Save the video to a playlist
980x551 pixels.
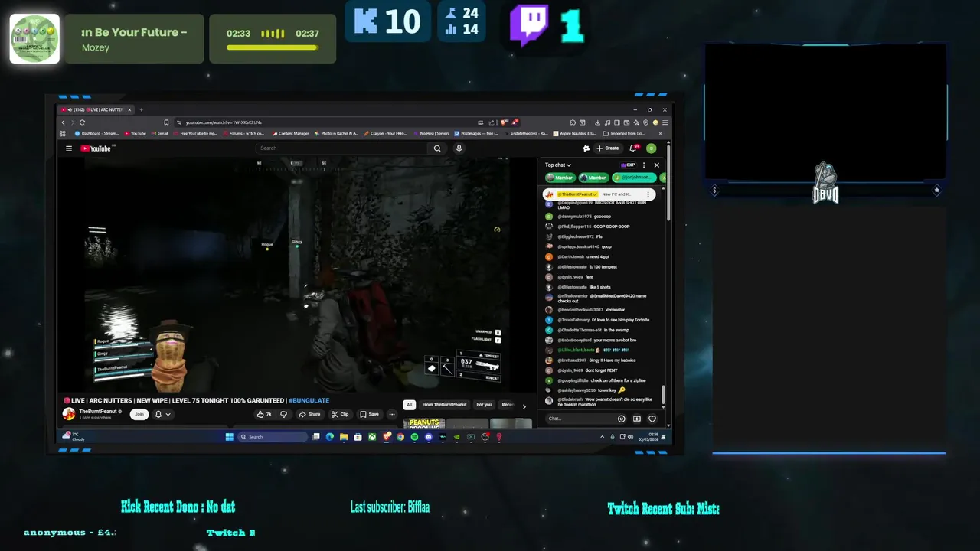pos(369,414)
